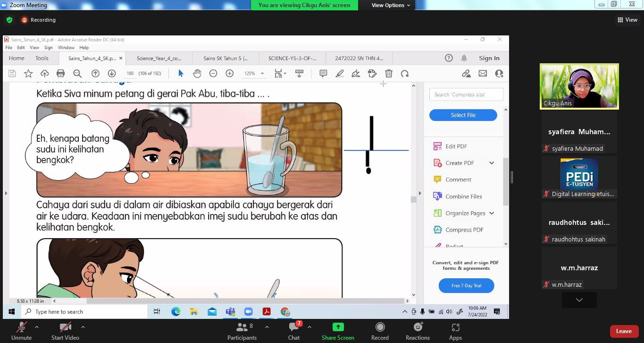644x343 pixels.
Task: Click the Sign document pen icon
Action: pos(356,74)
